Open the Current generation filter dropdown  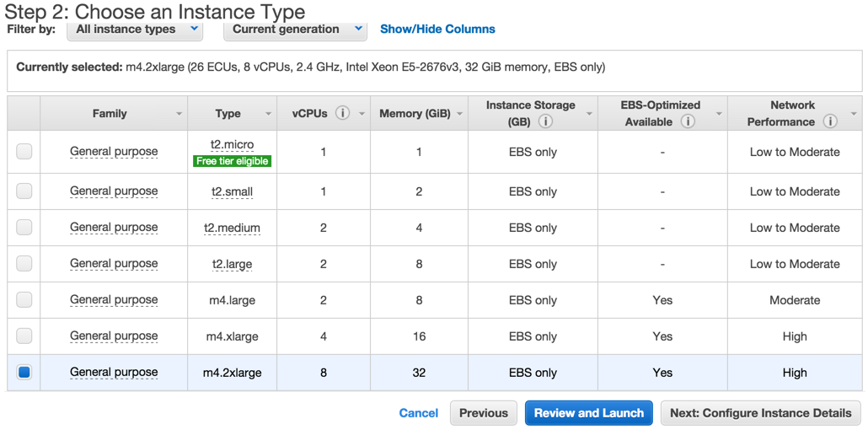click(x=295, y=30)
